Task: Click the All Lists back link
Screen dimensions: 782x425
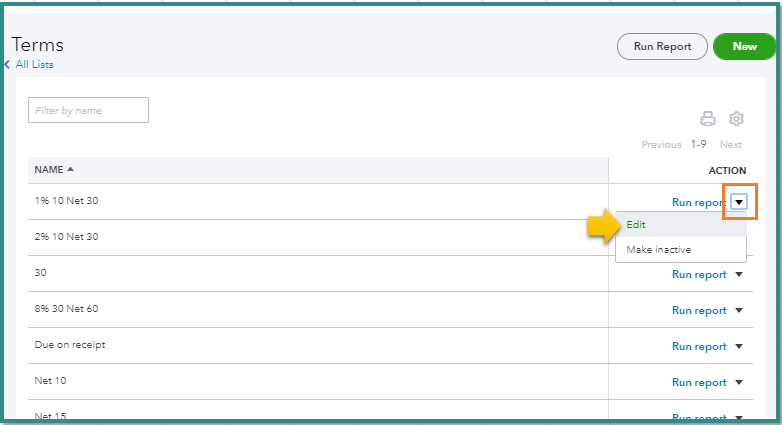Action: [34, 65]
